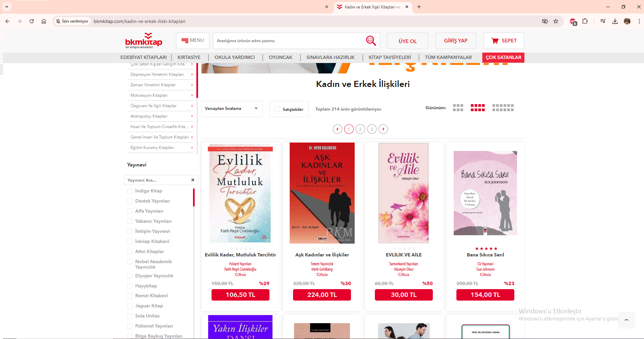Close the Kadın ve Erkek İlişki Kitapları tab

407,7
